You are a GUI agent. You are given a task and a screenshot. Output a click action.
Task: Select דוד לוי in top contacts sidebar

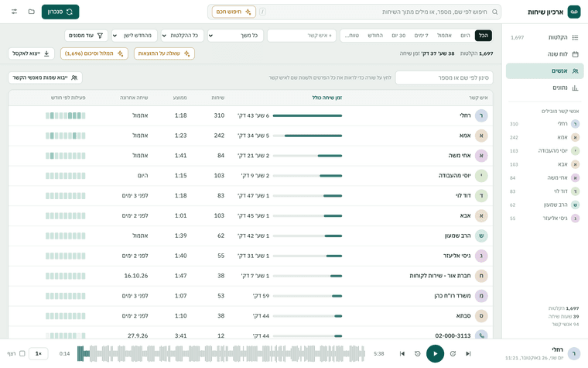tap(545, 191)
